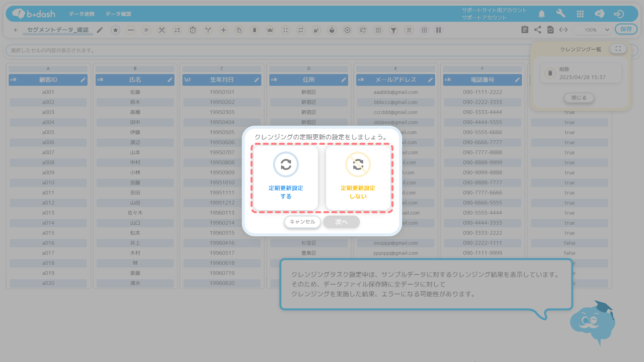This screenshot has width=644, height=362.
Task: Click the 保存 save button
Action: click(626, 29)
